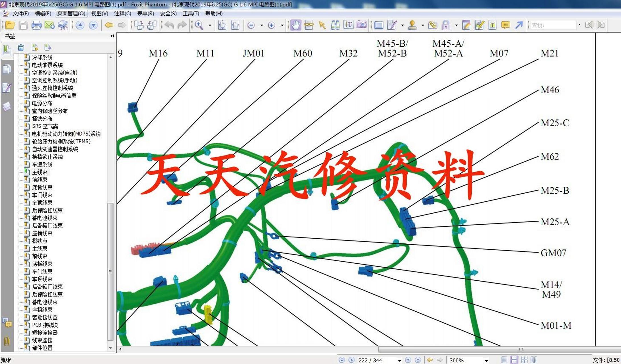Open the typewriter text tool
The image size is (621, 364).
492,25
